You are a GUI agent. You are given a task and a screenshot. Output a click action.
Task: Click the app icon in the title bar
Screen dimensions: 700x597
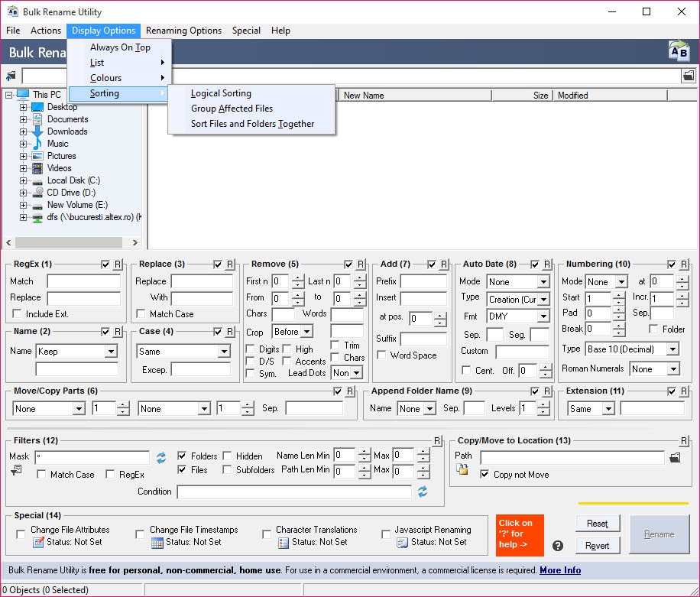click(x=12, y=11)
